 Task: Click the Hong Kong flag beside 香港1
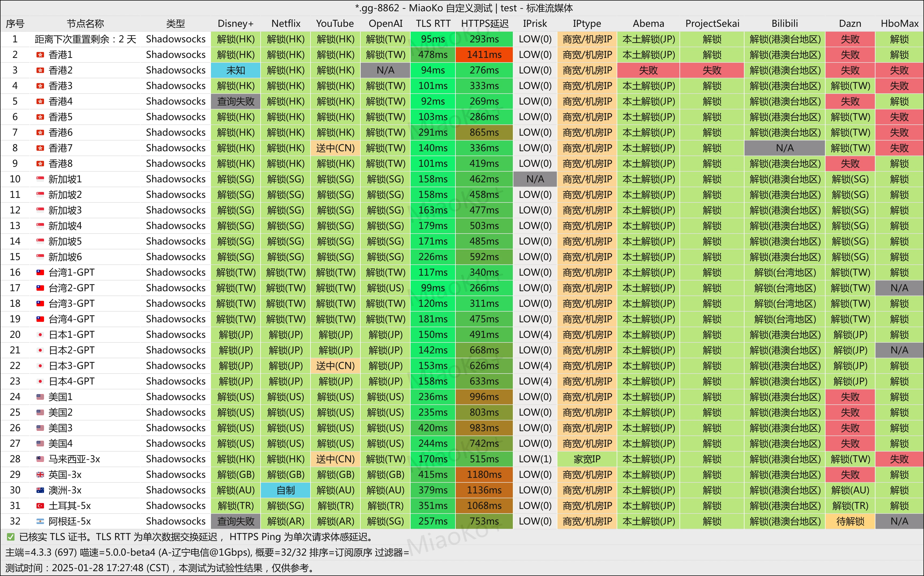tap(40, 55)
